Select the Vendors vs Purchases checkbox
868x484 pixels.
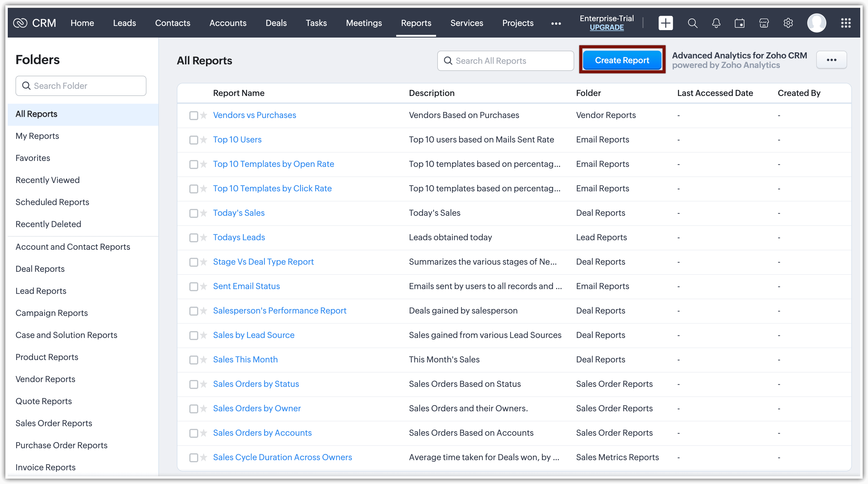coord(193,115)
